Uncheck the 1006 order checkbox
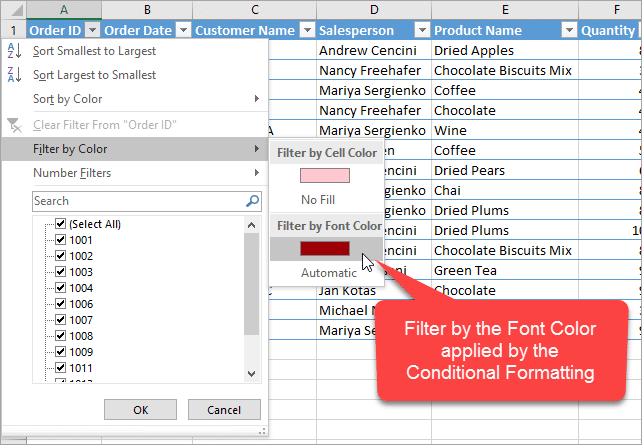 pyautogui.click(x=61, y=304)
